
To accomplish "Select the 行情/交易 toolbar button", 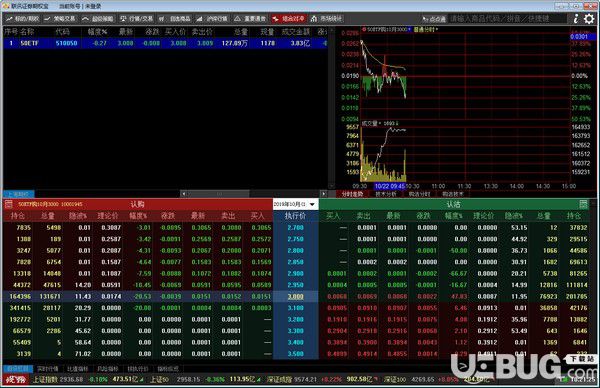I will pyautogui.click(x=136, y=18).
